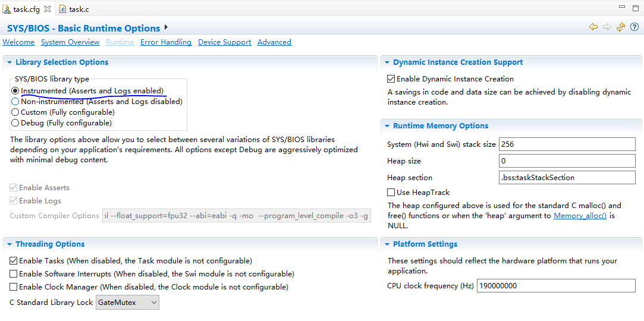Collapse the Library Selection Options section
The height and width of the screenshot is (321, 644).
point(10,62)
